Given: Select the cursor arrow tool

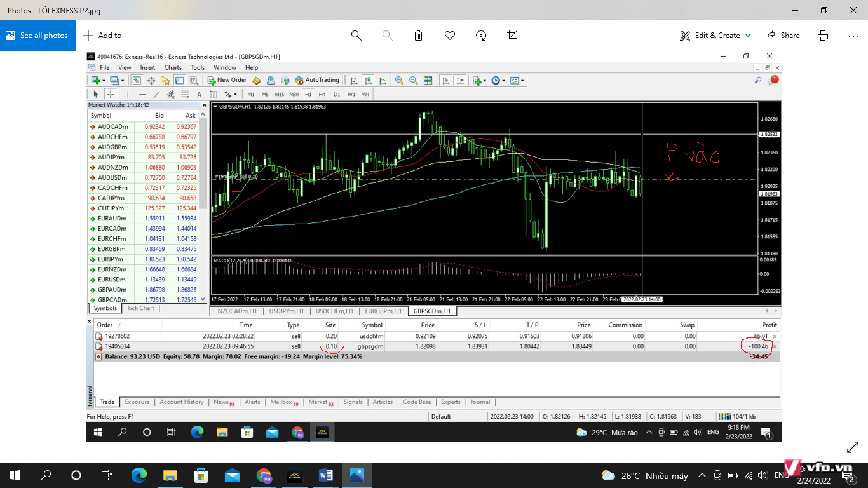Looking at the screenshot, I should click(96, 95).
